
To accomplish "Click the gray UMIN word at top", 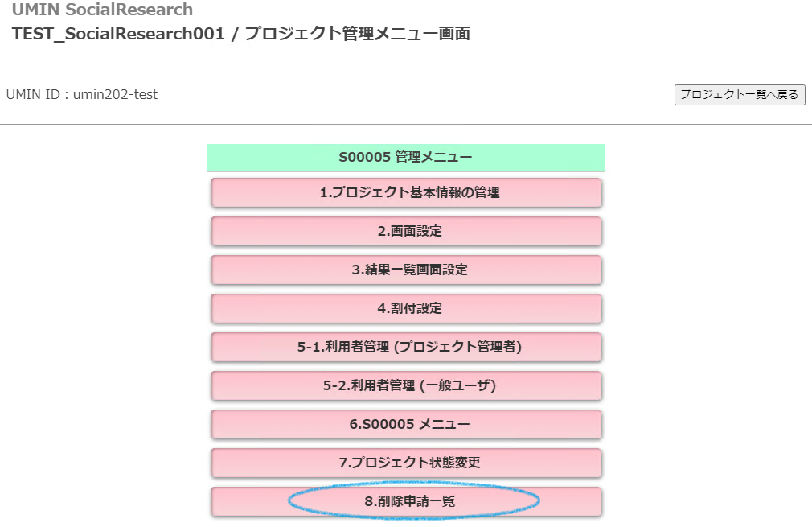I will click(34, 10).
